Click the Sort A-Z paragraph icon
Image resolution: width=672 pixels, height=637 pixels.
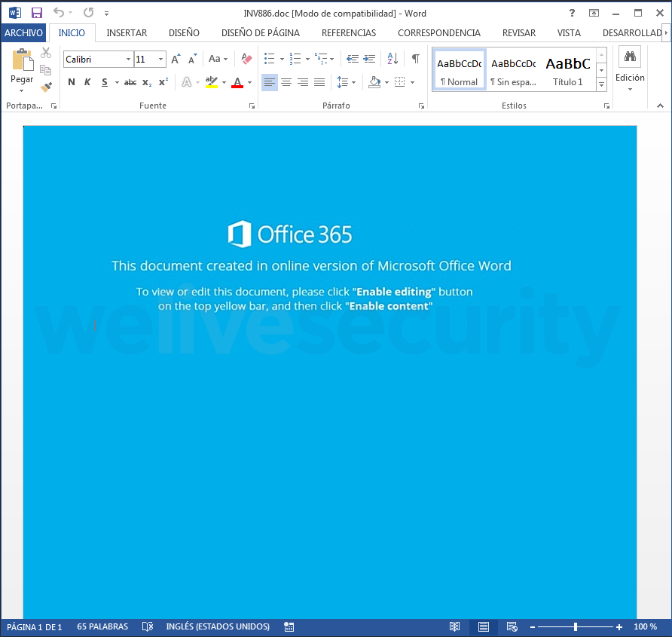[393, 59]
